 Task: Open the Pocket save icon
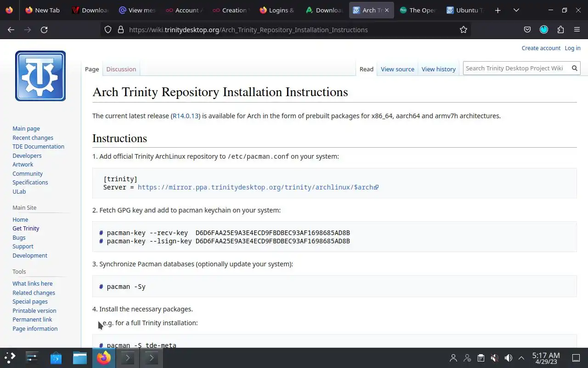click(527, 29)
